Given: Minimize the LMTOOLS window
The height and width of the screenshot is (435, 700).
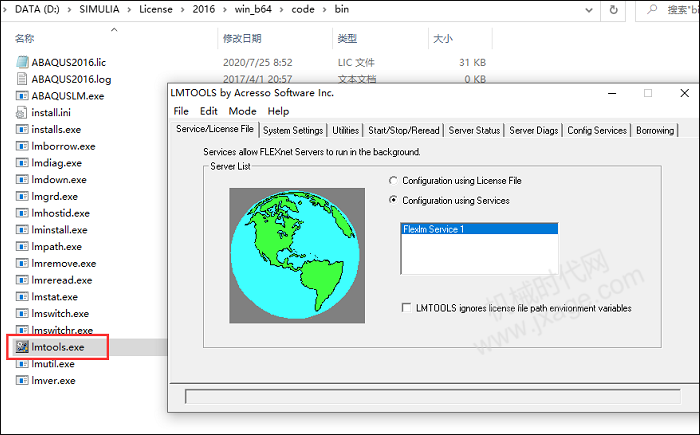Looking at the screenshot, I should coord(612,93).
